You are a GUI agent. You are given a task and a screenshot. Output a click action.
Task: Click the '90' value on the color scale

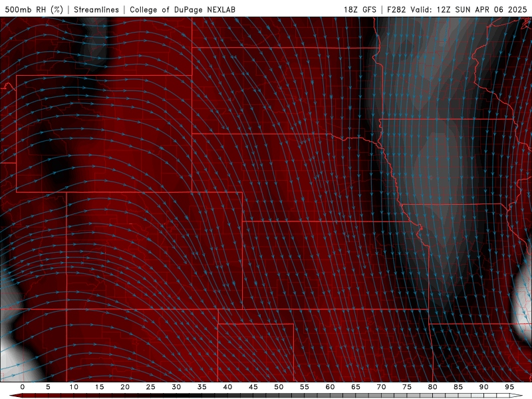click(483, 387)
